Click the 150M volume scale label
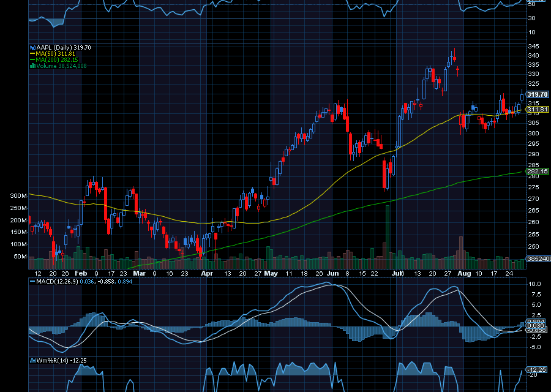Viewport: 551px width, 392px height. tap(18, 232)
